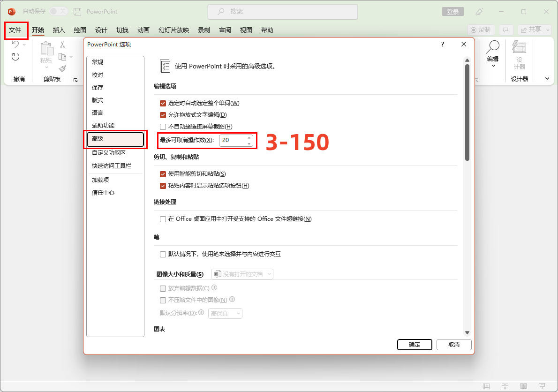Open the clipboard group dialog launcher
Screen dimensions: 558x392
tap(75, 80)
